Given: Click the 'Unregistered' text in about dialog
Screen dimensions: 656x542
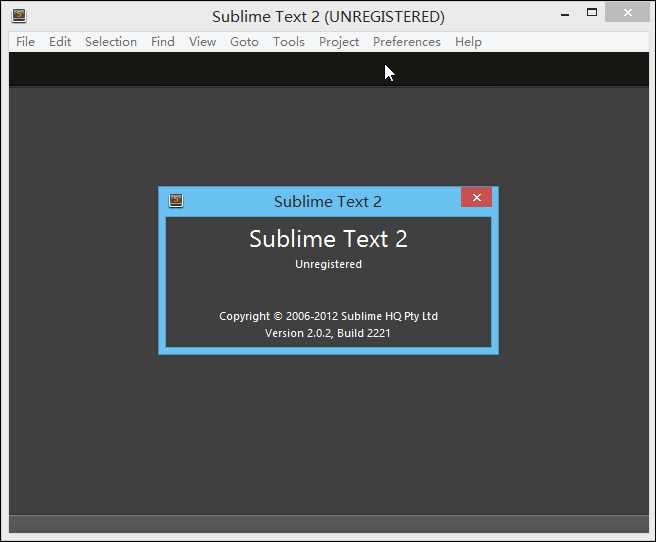Looking at the screenshot, I should click(x=328, y=264).
